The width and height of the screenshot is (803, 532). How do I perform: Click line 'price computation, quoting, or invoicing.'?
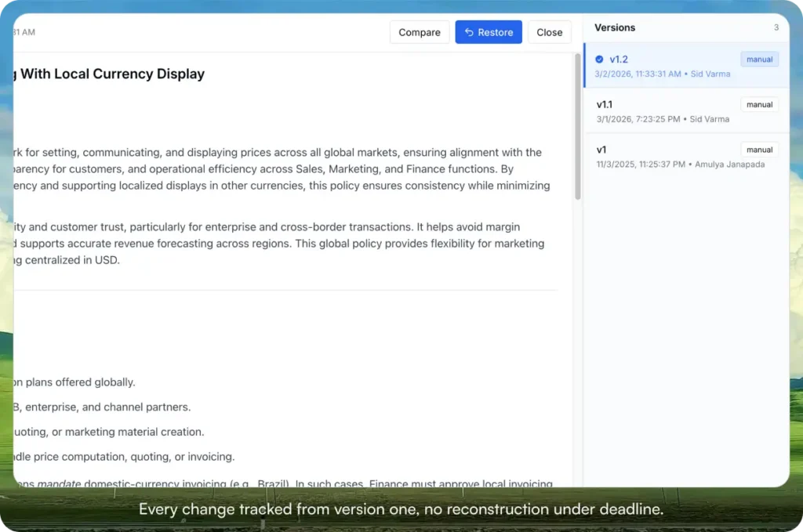[x=134, y=457]
